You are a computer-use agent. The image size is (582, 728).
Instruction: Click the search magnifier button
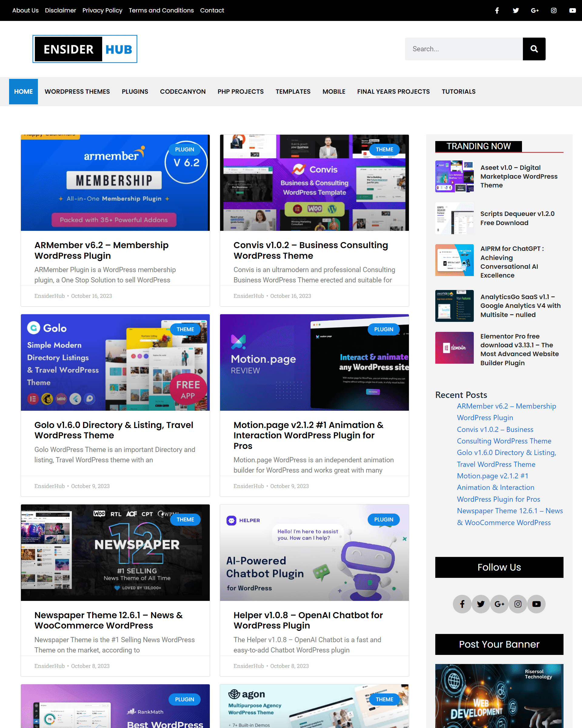(534, 49)
